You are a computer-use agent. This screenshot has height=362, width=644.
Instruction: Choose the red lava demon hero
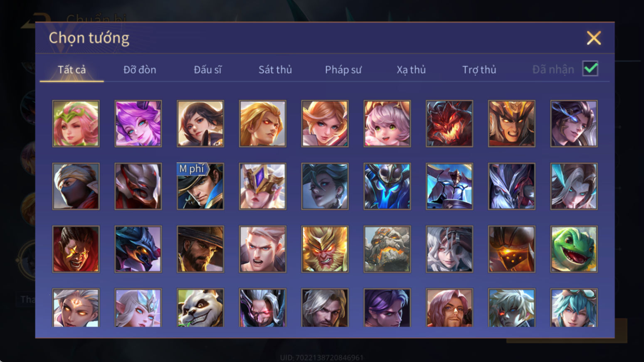pos(449,123)
